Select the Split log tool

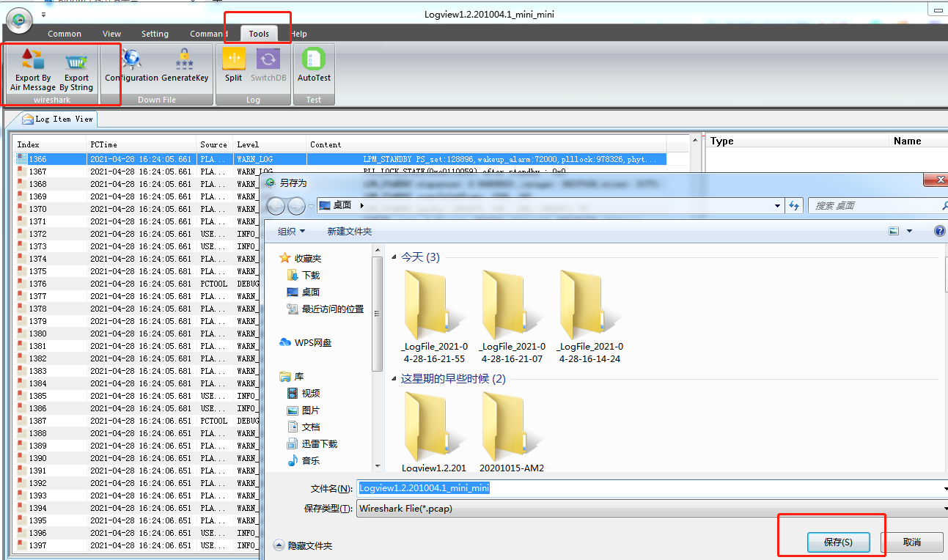click(234, 60)
